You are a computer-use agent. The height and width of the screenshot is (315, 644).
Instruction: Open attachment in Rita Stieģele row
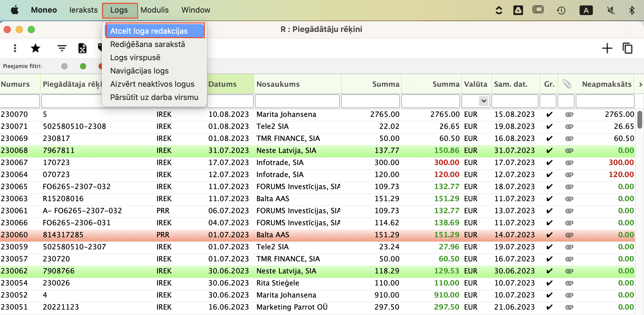(569, 283)
